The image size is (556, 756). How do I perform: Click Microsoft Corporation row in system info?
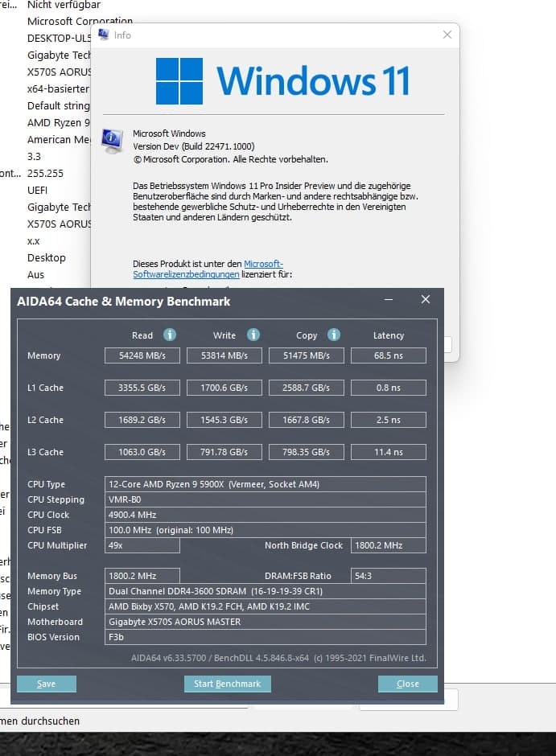point(80,21)
